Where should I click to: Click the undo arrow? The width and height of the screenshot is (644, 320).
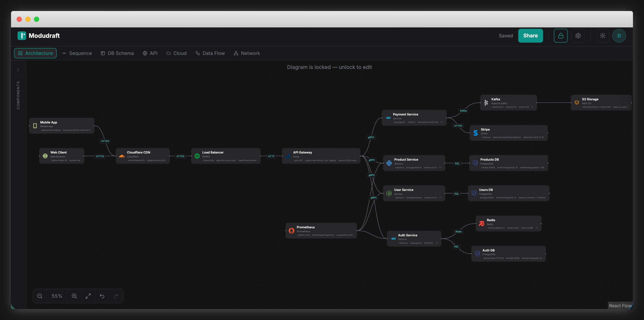point(102,296)
